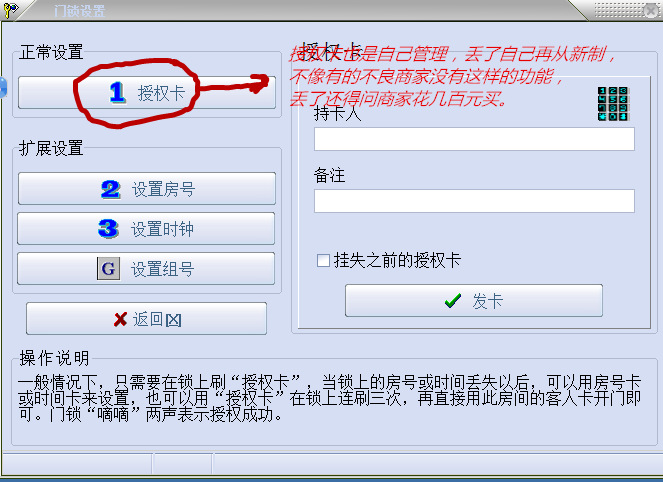Select the 授权卡 button

(x=147, y=93)
